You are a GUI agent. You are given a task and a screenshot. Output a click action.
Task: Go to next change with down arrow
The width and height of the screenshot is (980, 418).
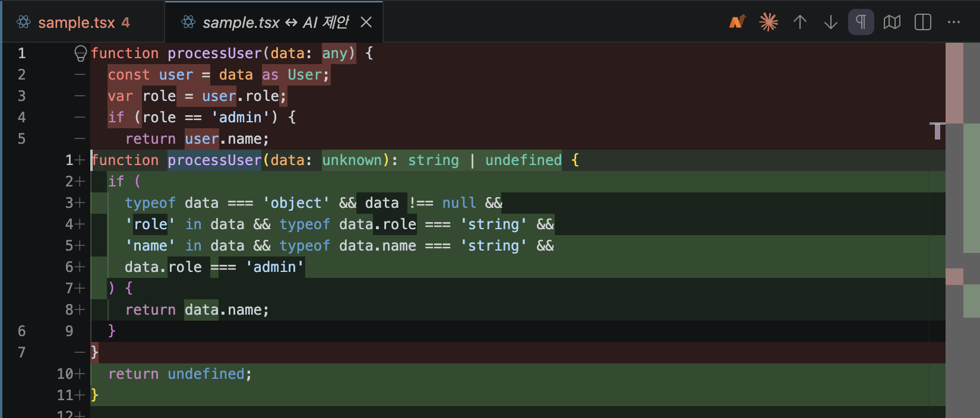[x=831, y=23]
